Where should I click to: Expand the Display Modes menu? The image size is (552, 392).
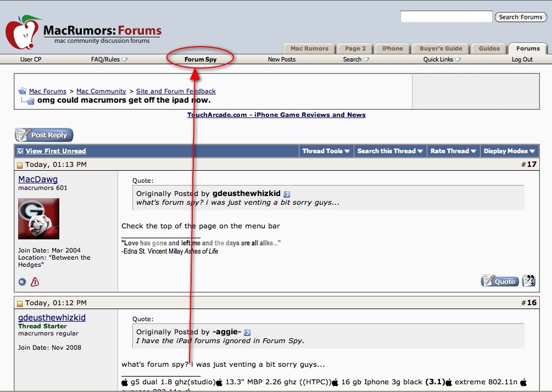[x=509, y=151]
